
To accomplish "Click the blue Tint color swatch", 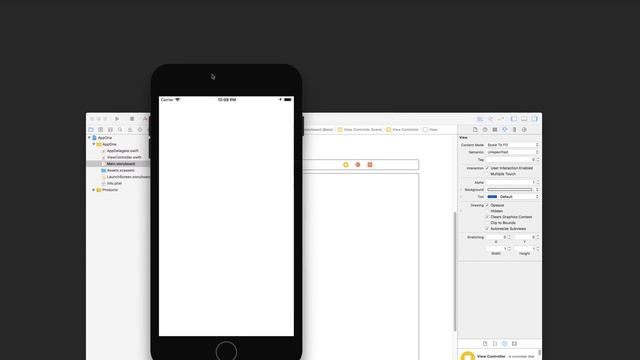I will pyautogui.click(x=492, y=197).
